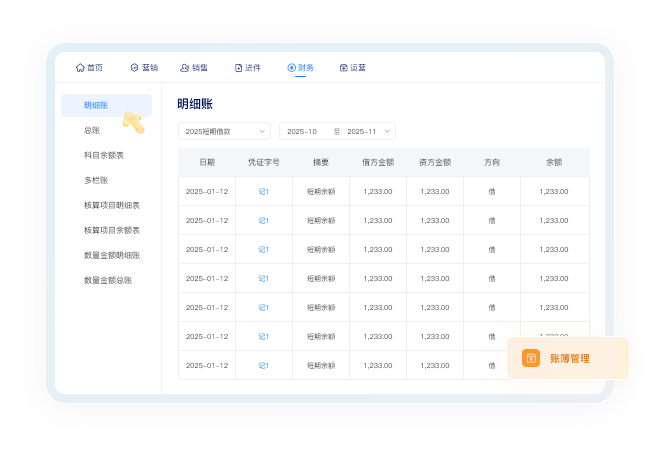Open the 记1 voucher link in first row
660x452 pixels.
(264, 191)
